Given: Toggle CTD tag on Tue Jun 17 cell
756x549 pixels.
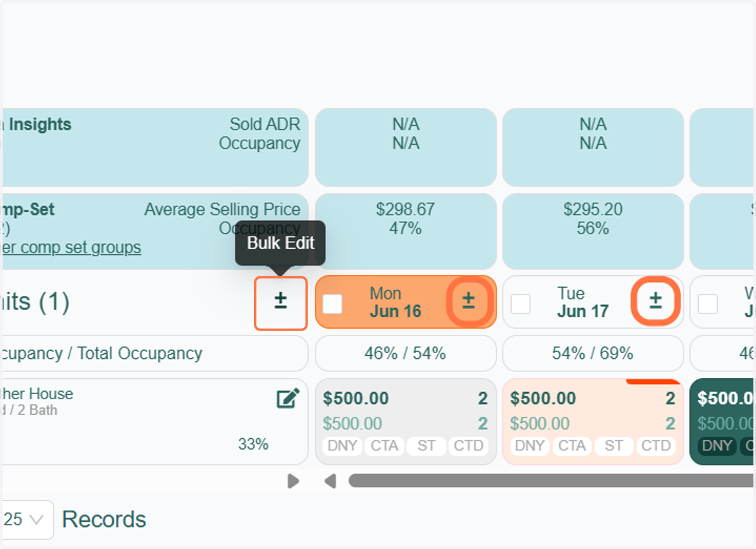Looking at the screenshot, I should [656, 446].
